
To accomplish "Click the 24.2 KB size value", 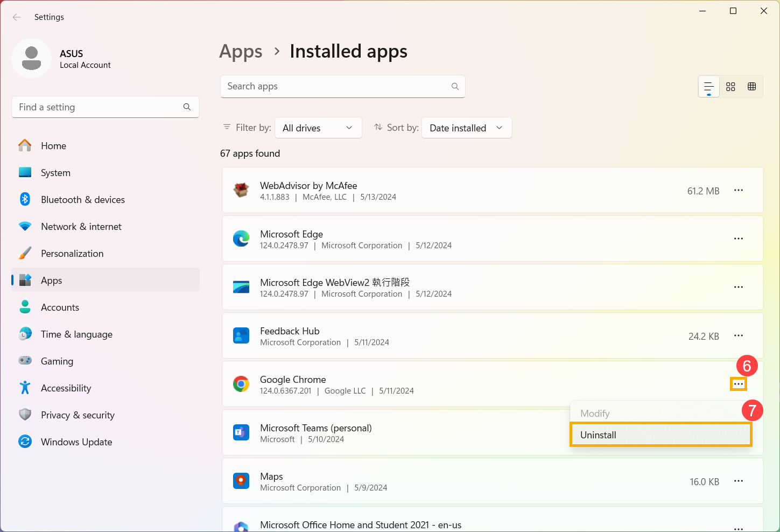I will point(704,336).
